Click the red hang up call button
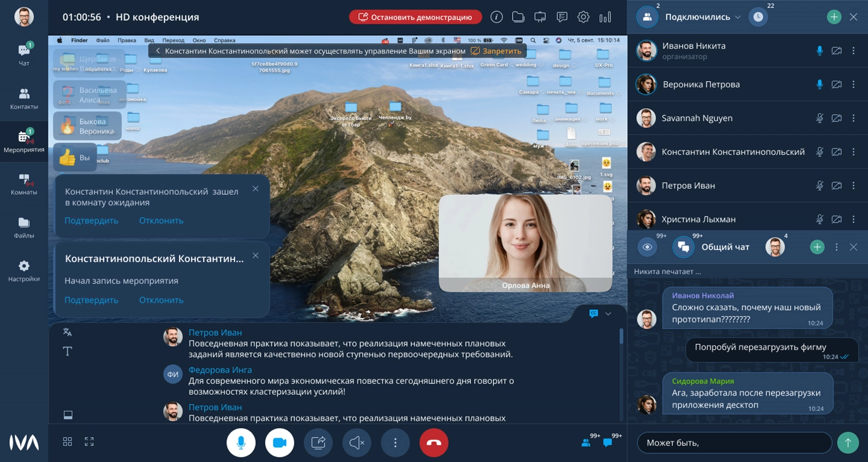 (434, 442)
